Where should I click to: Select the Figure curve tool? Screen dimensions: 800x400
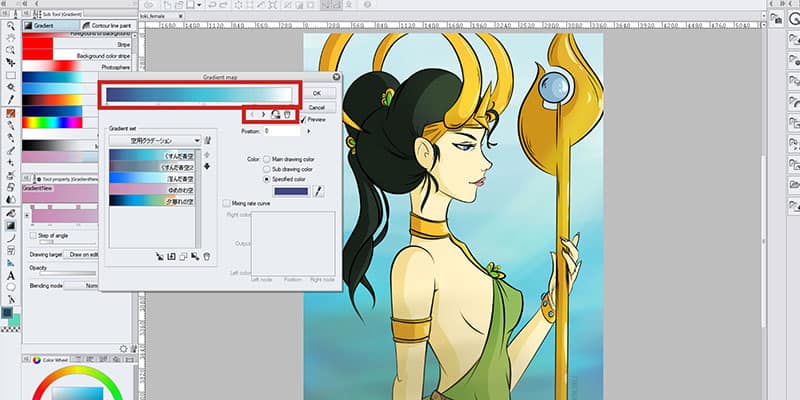(10, 238)
